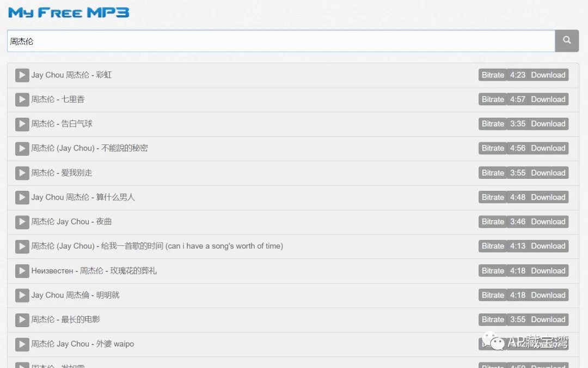The image size is (588, 368).
Task: Click the title 周杰伦 (Jay Chou) - 不能說的秘密
Action: (89, 148)
